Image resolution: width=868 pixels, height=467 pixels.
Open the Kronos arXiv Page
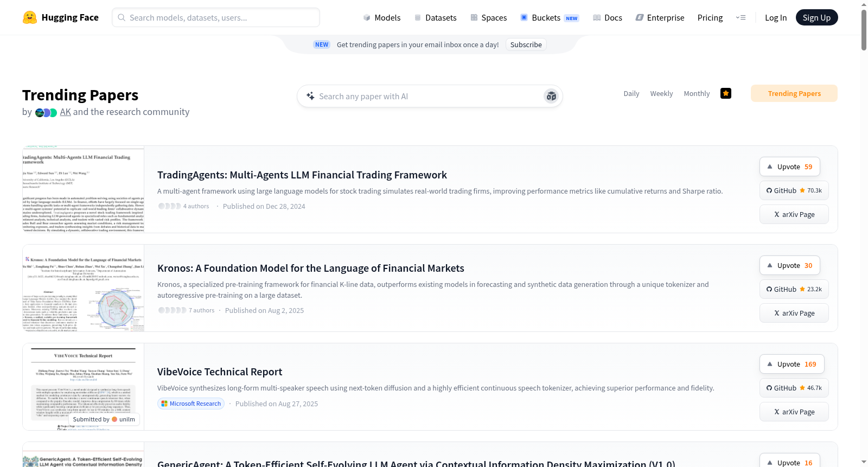point(794,313)
